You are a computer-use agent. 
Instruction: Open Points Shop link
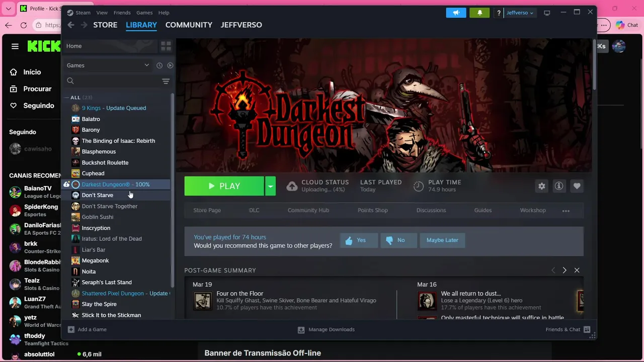(373, 210)
